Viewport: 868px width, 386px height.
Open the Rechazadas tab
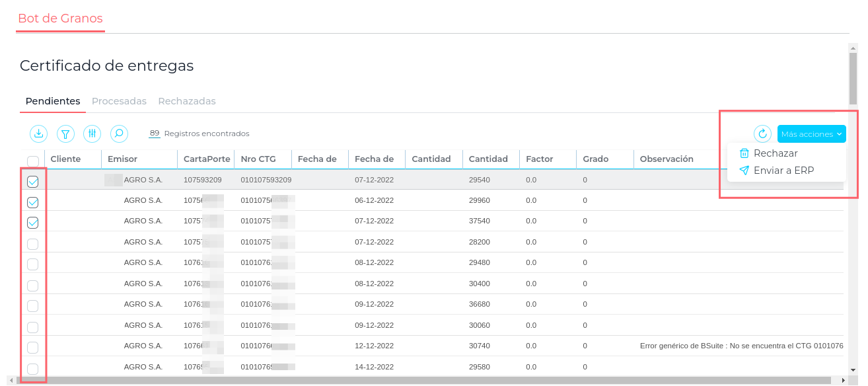tap(187, 101)
